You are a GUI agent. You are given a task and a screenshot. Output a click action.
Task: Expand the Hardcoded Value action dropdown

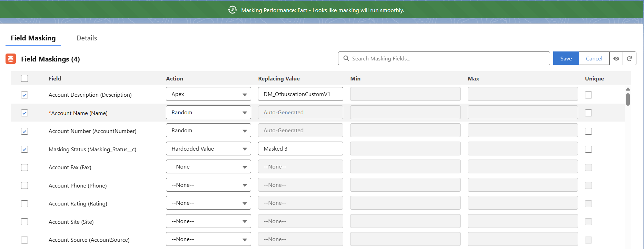pyautogui.click(x=208, y=149)
